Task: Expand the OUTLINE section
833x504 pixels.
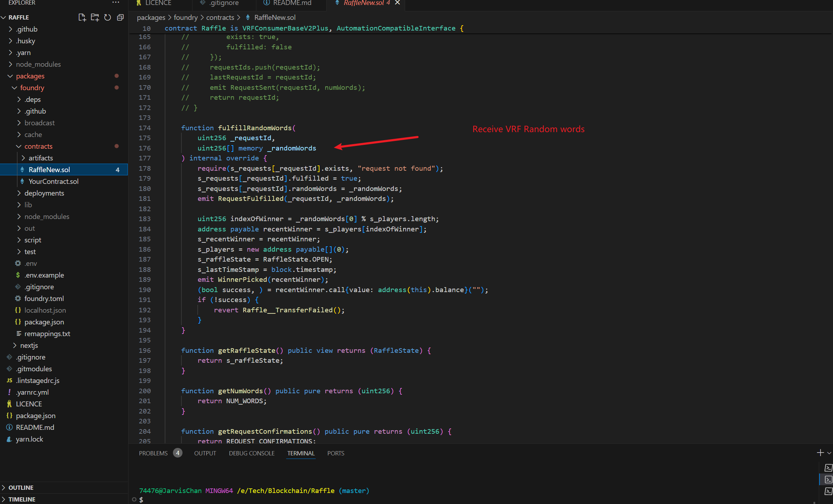Action: coord(64,488)
